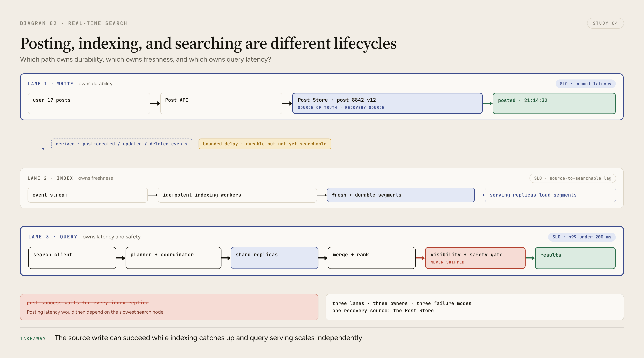Click the Post API node
Viewport: 644px width, 358px height.
pyautogui.click(x=221, y=103)
